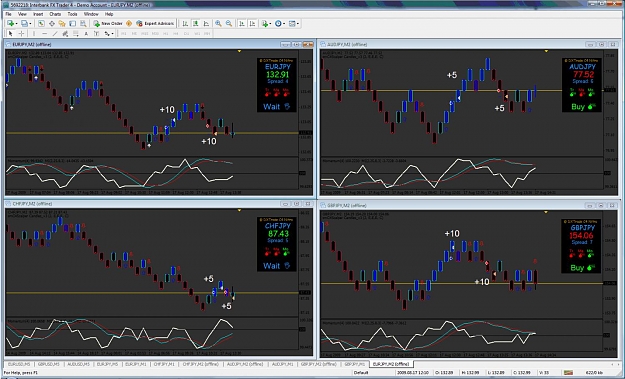The width and height of the screenshot is (625, 379).
Task: Open the Navigator panel icon
Action: [x=62, y=24]
